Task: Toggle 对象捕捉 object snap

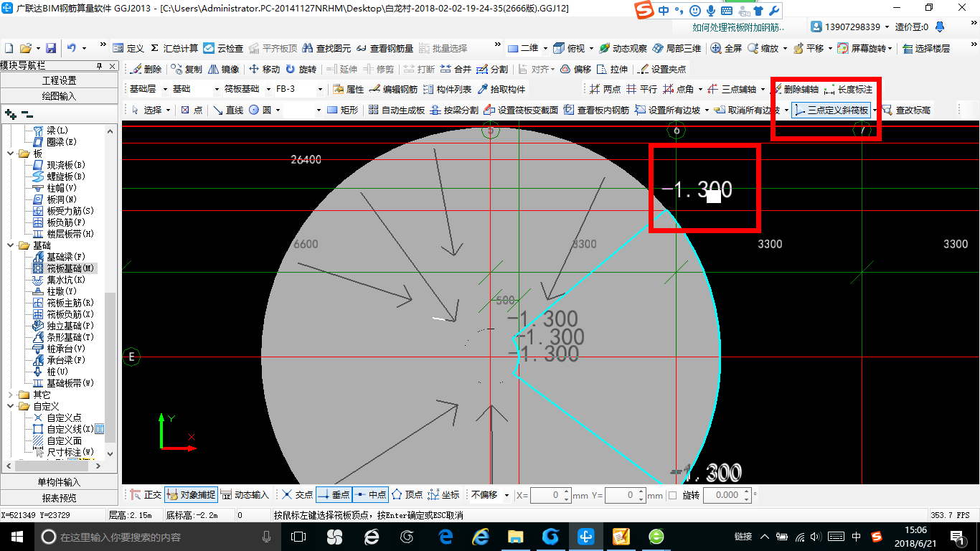Action: coord(190,495)
